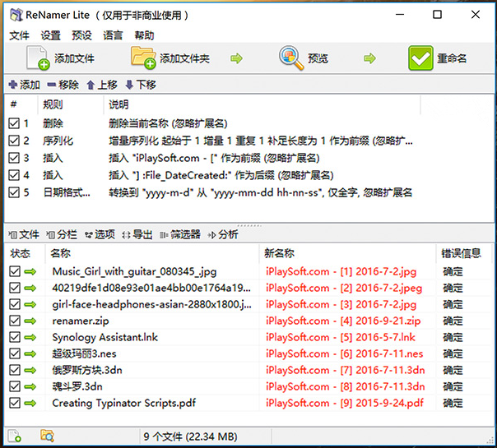Screen dimensions: 497x448
Task: Sort files by 新名称 column header
Action: (347, 253)
